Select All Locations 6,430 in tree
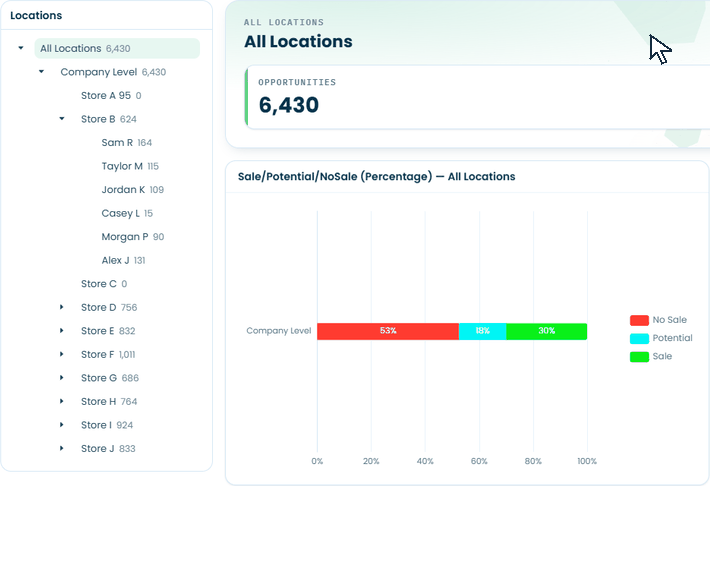The image size is (710, 587). coord(117,48)
